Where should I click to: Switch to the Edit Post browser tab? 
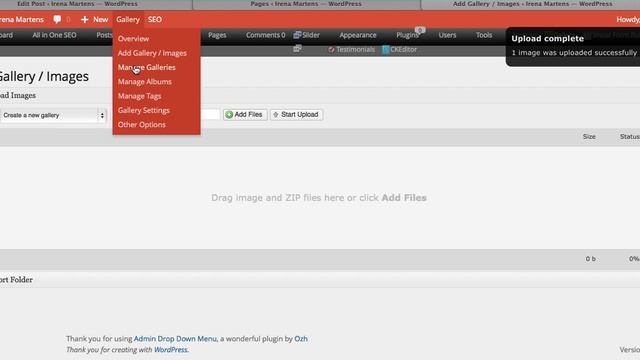tap(77, 4)
